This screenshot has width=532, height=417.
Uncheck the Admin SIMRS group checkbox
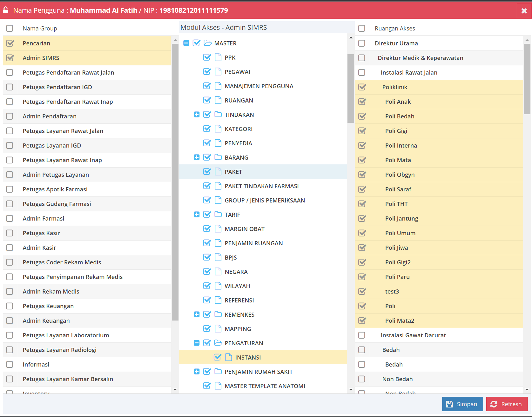click(x=10, y=58)
